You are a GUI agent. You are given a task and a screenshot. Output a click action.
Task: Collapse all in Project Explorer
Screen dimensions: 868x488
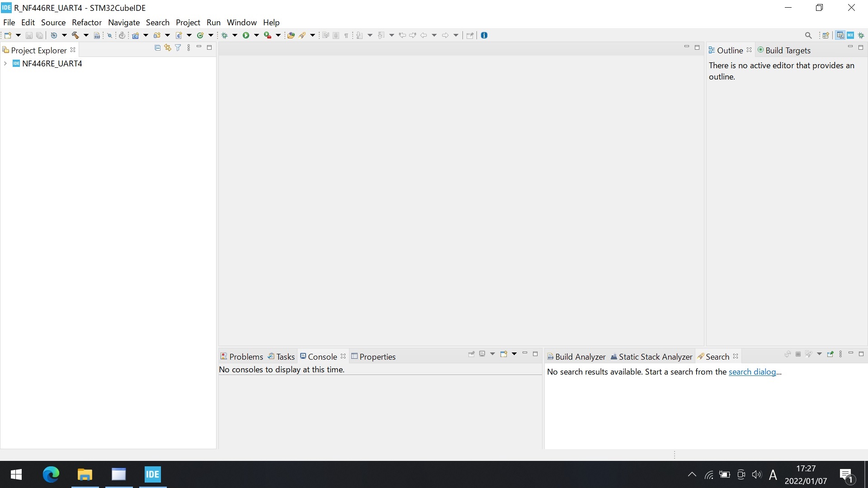tap(157, 47)
